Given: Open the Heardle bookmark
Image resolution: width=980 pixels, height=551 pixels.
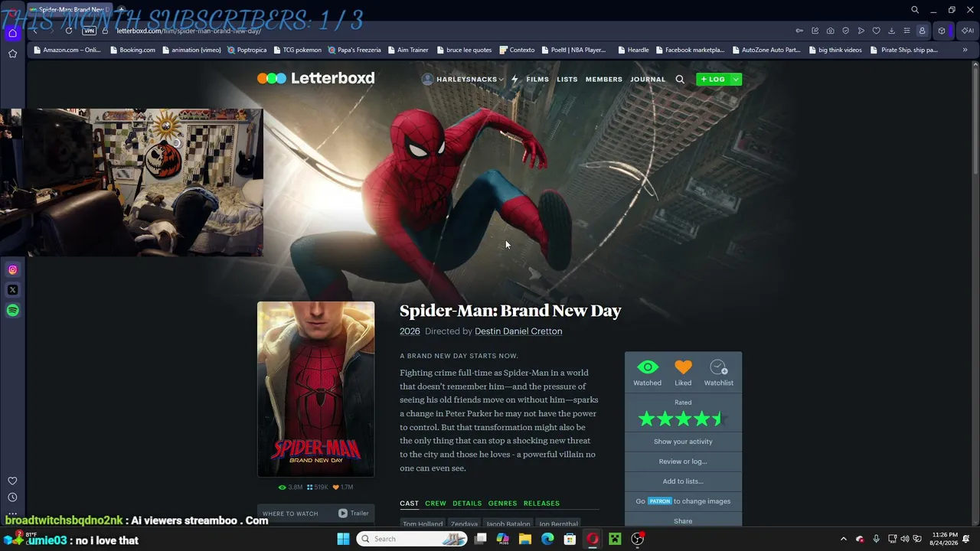Looking at the screenshot, I should [x=633, y=50].
